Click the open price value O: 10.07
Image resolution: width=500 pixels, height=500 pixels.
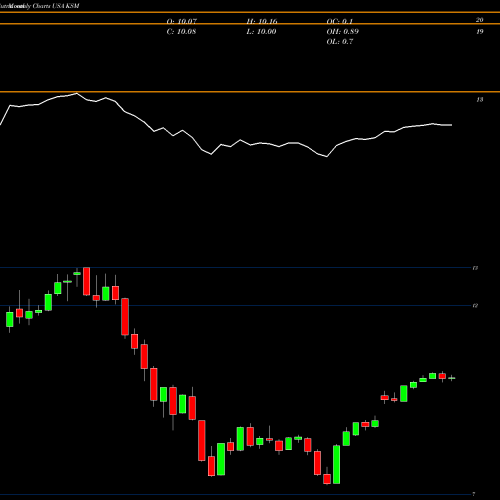[182, 21]
